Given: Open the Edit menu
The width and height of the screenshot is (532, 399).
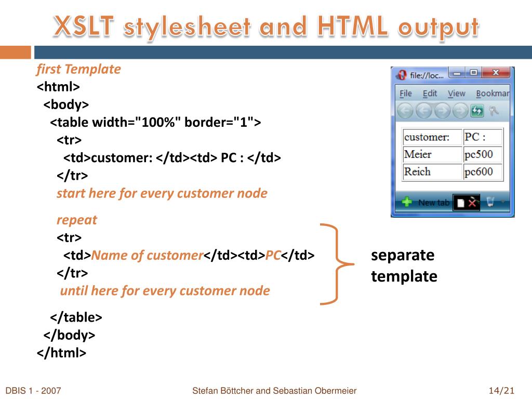Looking at the screenshot, I should click(x=431, y=94).
